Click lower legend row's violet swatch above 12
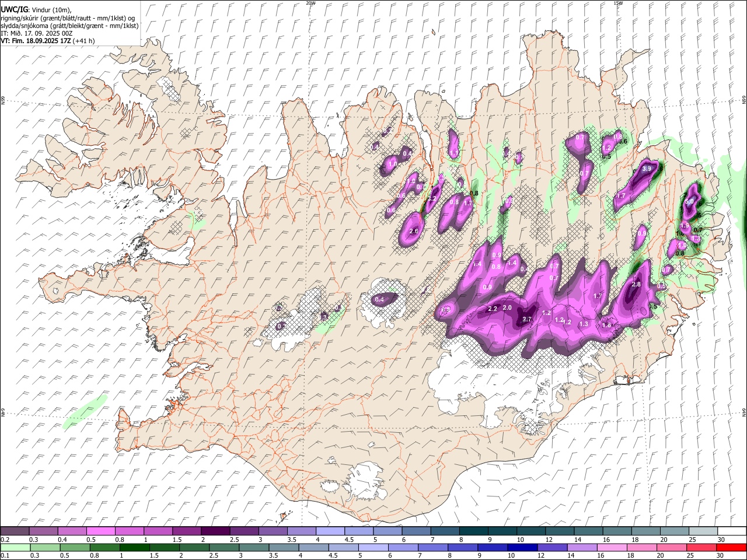The image size is (747, 560). (x=552, y=547)
